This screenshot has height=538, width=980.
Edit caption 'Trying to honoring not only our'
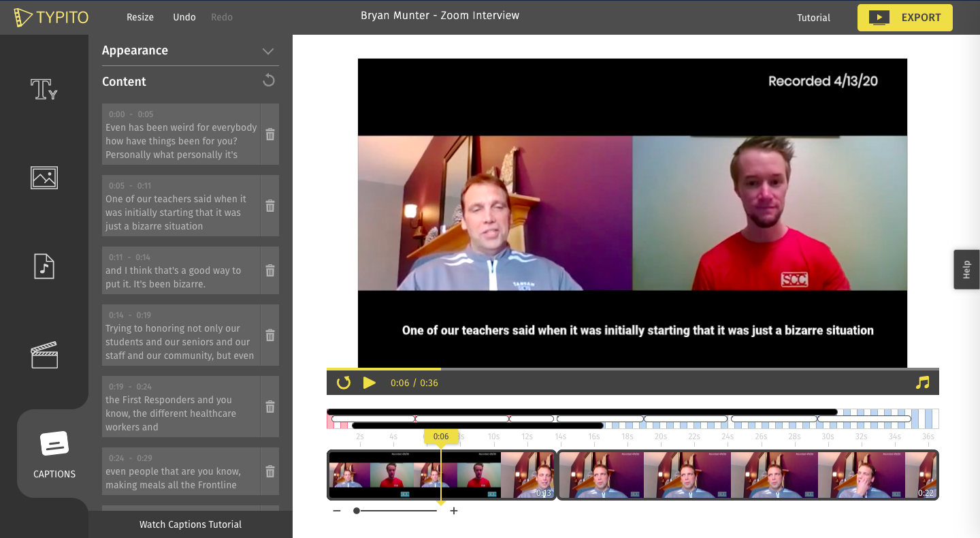point(181,335)
